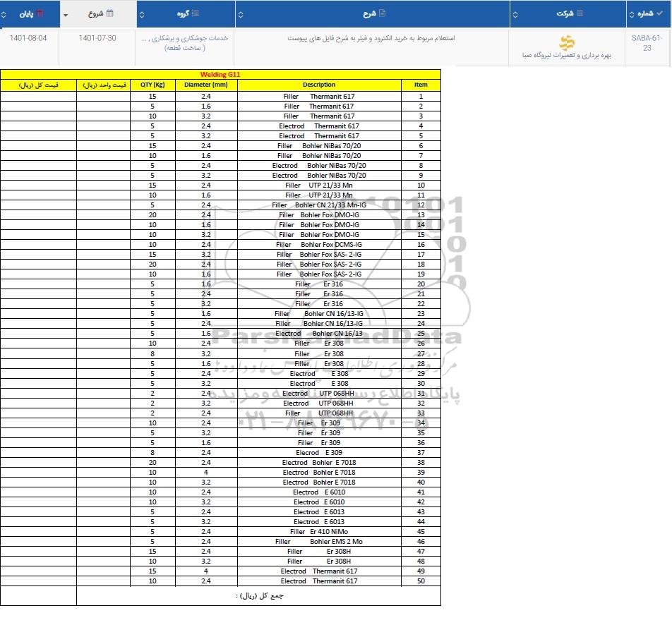Sort by the شماره column header label
Image resolution: width=672 pixels, height=625 pixels.
pos(645,13)
